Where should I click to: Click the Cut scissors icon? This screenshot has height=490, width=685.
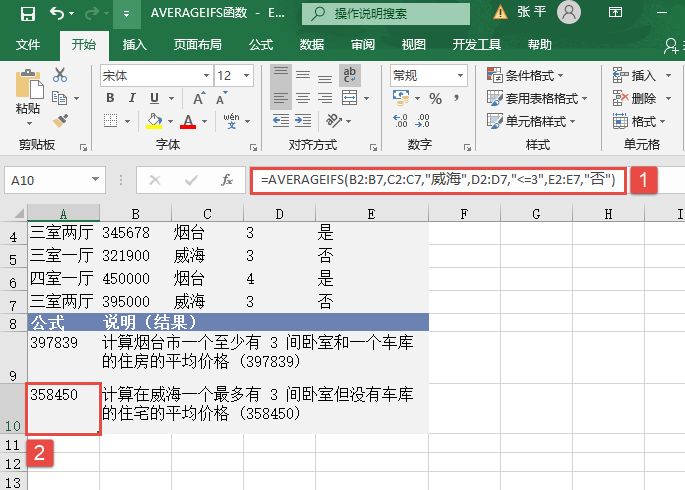[x=60, y=75]
